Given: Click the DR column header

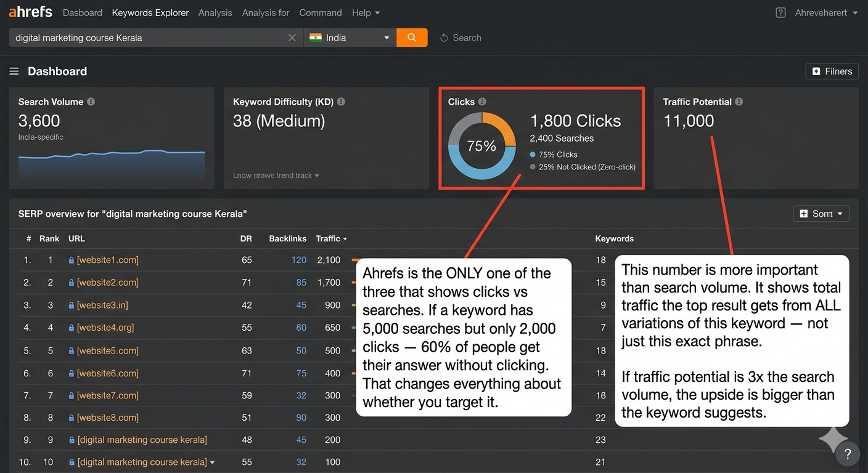Looking at the screenshot, I should point(246,238).
